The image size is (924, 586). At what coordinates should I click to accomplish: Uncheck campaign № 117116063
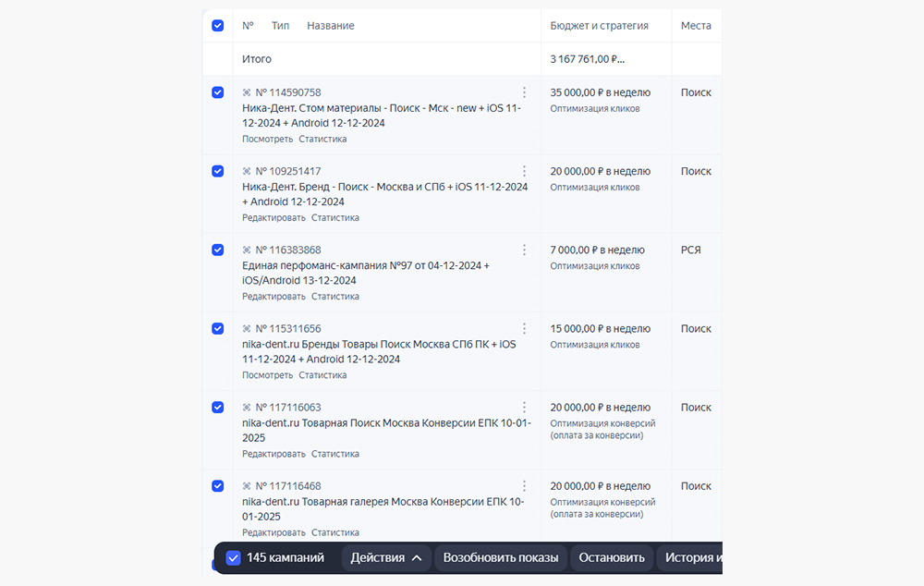217,408
